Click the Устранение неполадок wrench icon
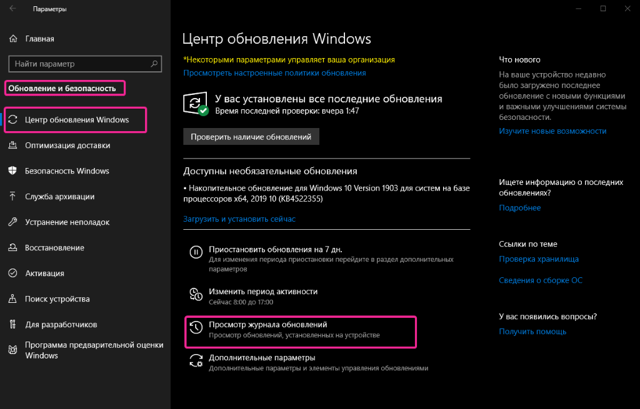The height and width of the screenshot is (409, 640). (13, 222)
